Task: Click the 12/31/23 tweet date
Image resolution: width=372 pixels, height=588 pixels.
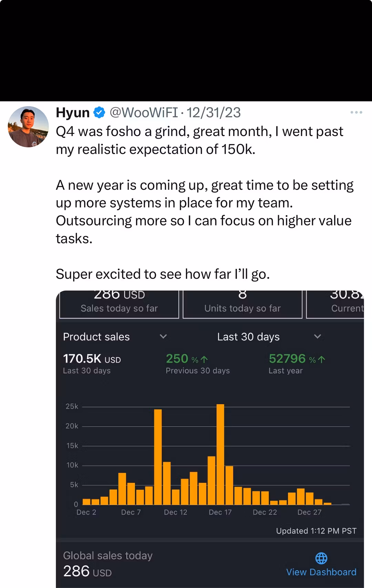Action: point(214,113)
